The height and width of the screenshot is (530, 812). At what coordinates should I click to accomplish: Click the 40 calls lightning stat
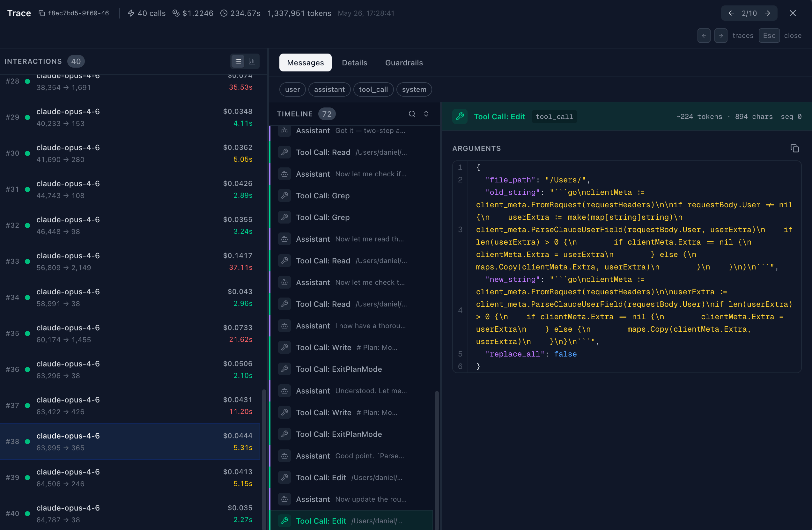(x=146, y=13)
